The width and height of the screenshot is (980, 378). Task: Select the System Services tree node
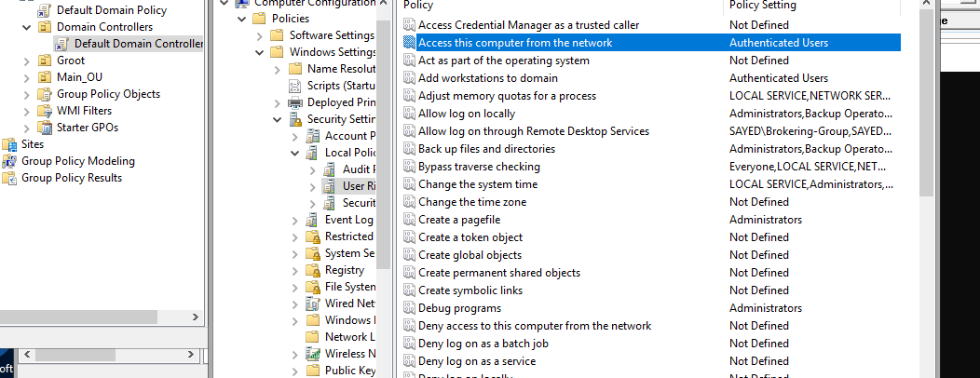pos(350,253)
